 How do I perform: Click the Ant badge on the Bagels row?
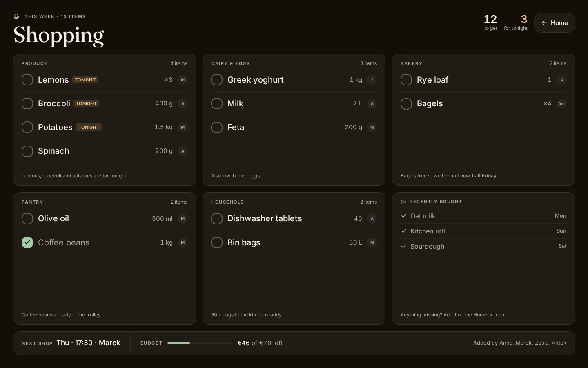coord(561,103)
